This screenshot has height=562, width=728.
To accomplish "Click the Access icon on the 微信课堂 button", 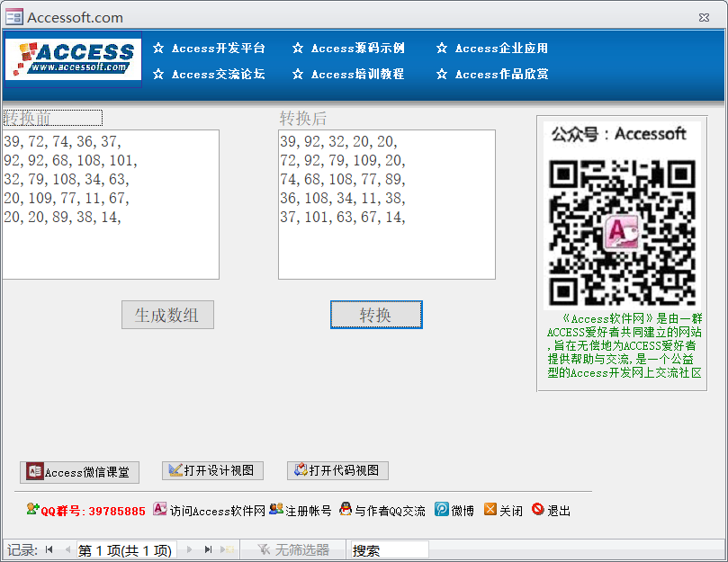I will click(35, 471).
